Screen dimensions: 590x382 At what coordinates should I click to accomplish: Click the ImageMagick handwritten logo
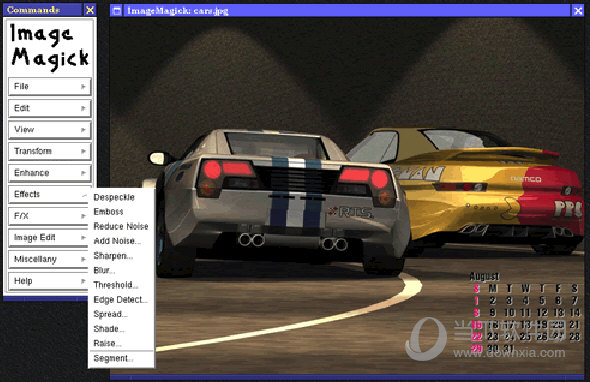pyautogui.click(x=50, y=47)
